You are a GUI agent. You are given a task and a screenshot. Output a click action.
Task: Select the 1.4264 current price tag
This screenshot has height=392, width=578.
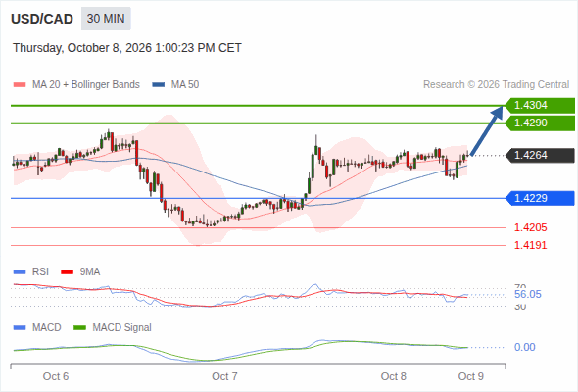(540, 155)
